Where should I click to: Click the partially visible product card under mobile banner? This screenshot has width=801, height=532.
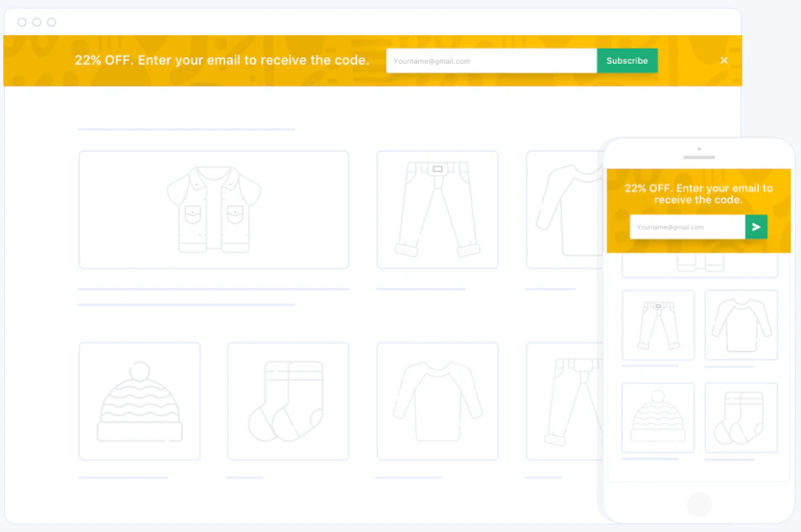tap(699, 264)
